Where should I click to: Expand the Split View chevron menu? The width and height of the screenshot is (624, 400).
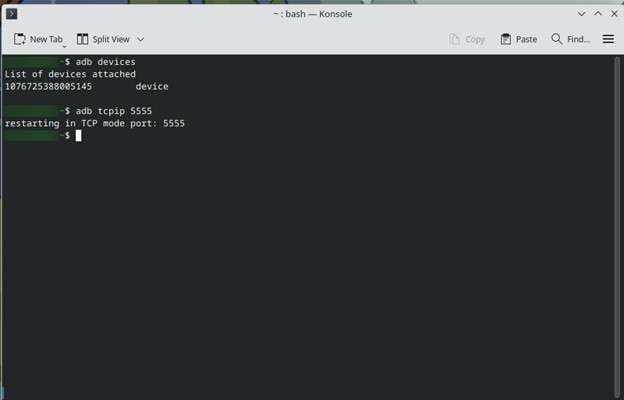140,39
